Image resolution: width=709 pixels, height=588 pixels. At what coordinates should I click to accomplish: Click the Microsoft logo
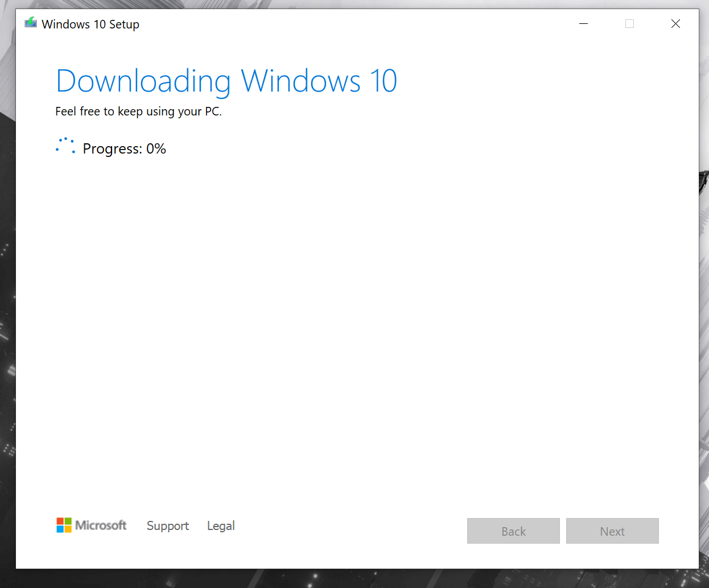pos(92,525)
